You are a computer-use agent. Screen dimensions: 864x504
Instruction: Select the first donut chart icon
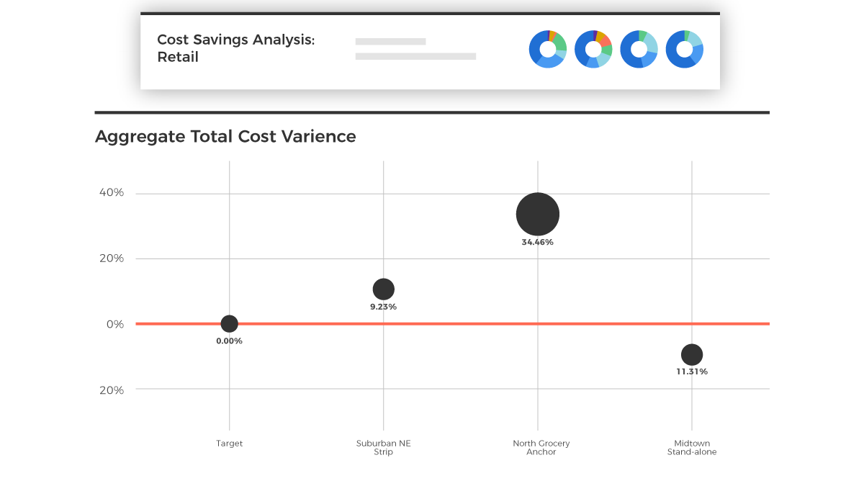[548, 49]
